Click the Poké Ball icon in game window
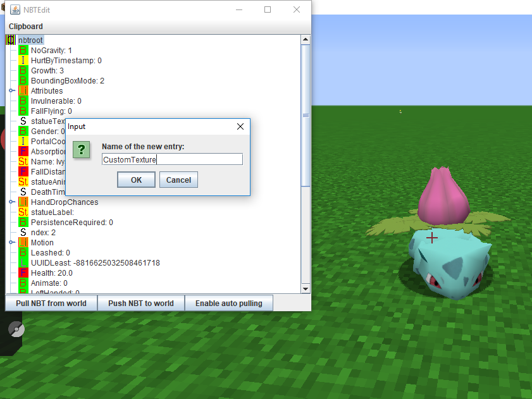This screenshot has width=532, height=399. [16, 329]
